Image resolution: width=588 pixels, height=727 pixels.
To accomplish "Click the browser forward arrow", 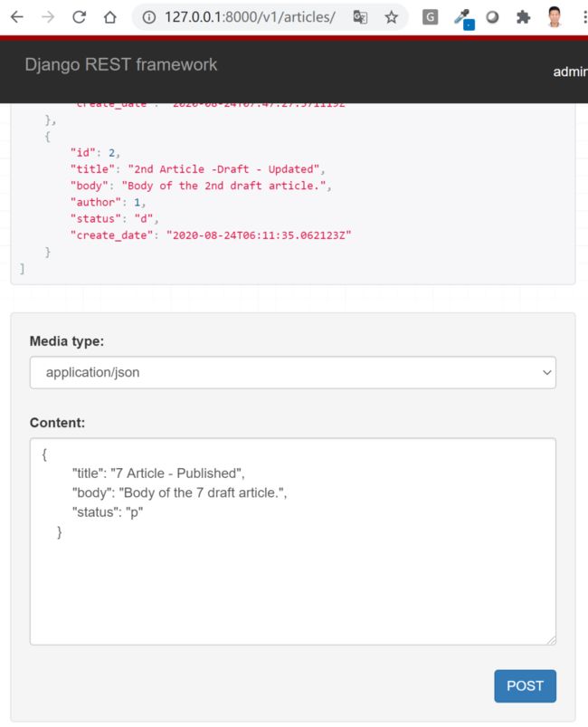I will pos(48,17).
